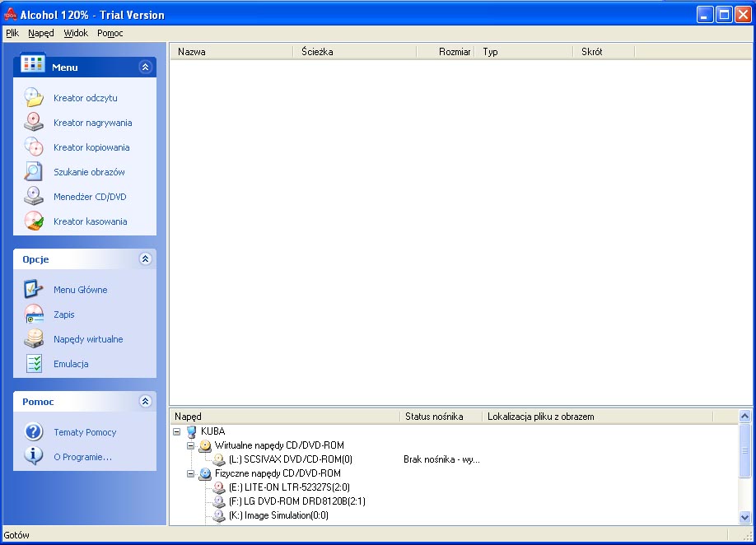The image size is (756, 545).
Task: Click the drive icon beside (F:) LG DVD-ROM
Action: pyautogui.click(x=219, y=501)
